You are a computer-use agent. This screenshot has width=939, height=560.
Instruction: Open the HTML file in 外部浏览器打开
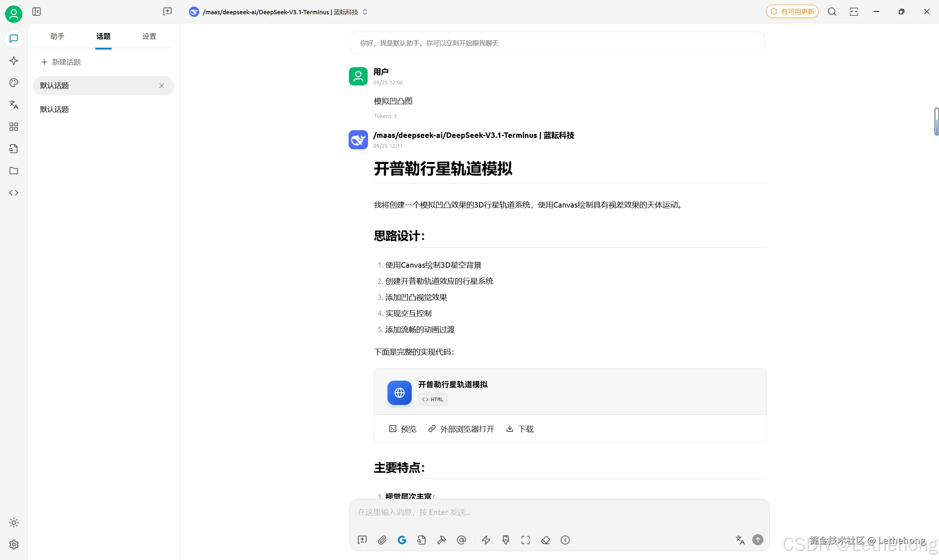461,429
